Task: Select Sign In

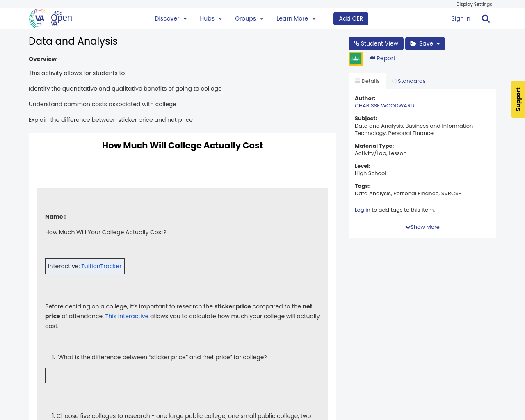Action: coord(461,18)
